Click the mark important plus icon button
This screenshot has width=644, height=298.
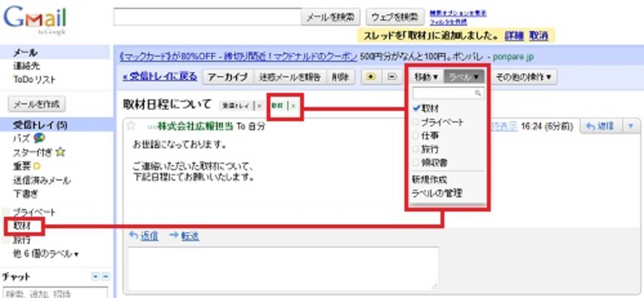pos(370,77)
